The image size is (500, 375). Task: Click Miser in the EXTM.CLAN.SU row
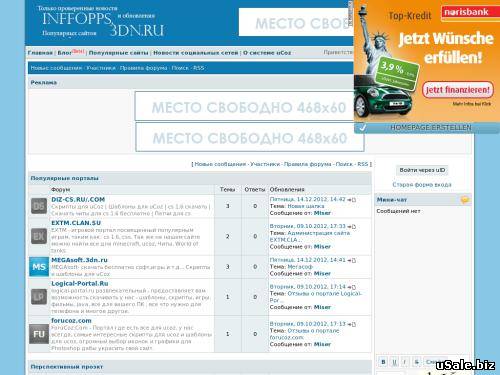(322, 247)
